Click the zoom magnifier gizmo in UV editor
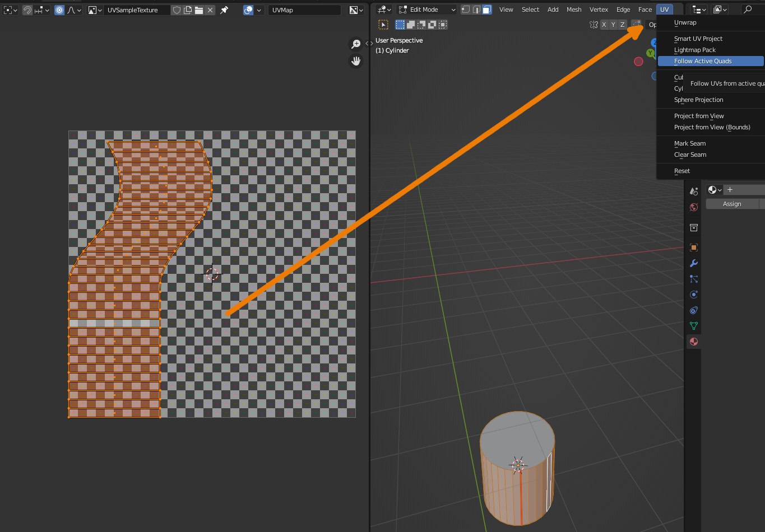This screenshot has width=765, height=532. pyautogui.click(x=356, y=44)
